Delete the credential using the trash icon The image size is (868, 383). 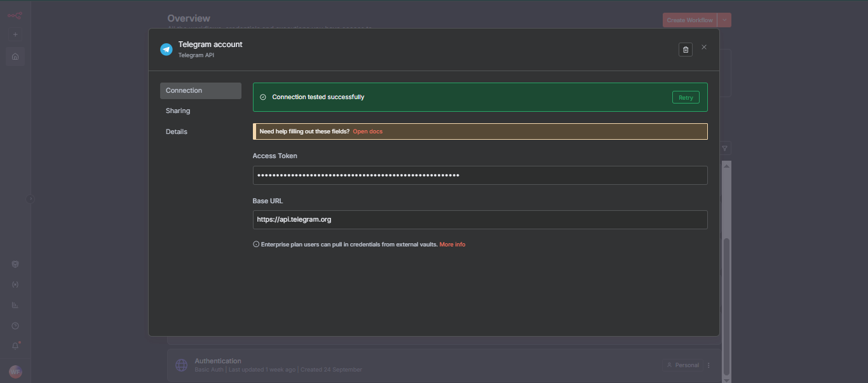pyautogui.click(x=685, y=49)
